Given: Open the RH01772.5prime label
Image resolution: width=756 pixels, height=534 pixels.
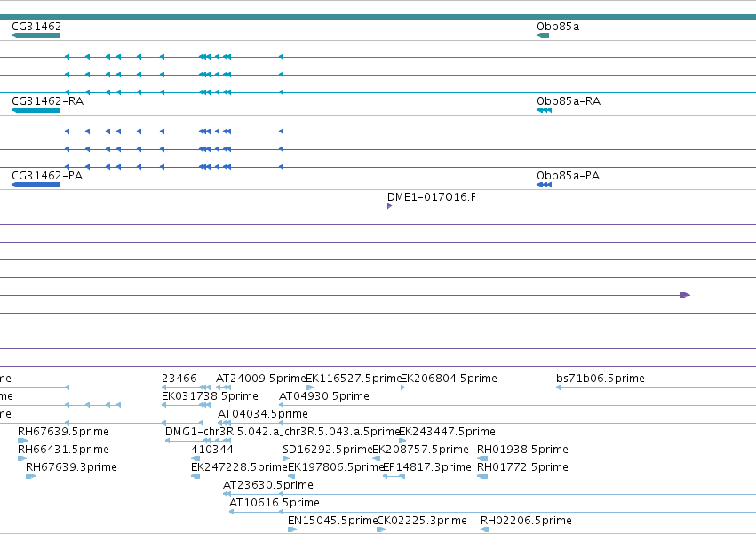Looking at the screenshot, I should click(522, 467).
